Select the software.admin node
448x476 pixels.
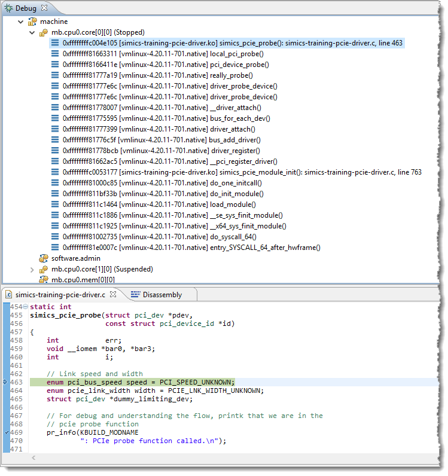[75, 259]
